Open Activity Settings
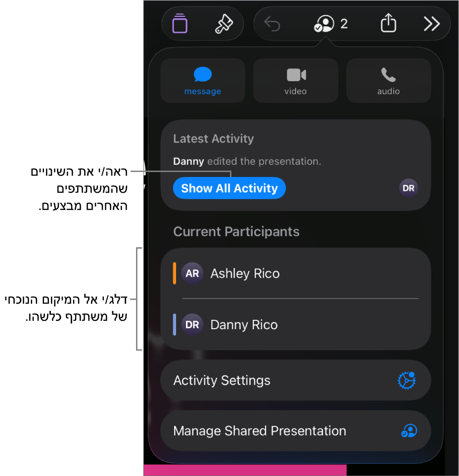Image resolution: width=459 pixels, height=476 pixels. point(296,381)
